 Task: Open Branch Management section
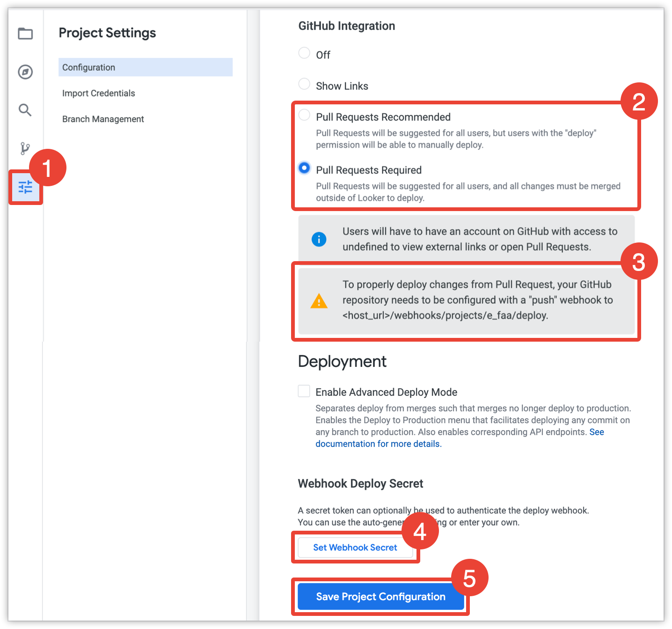tap(103, 119)
